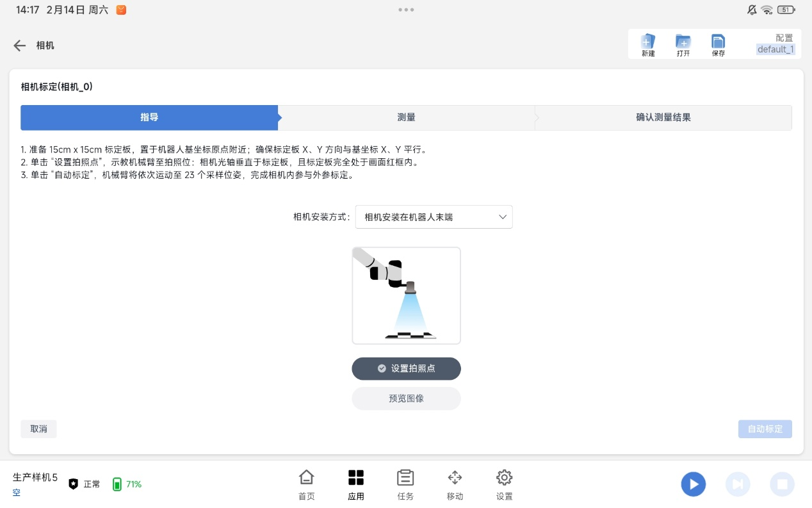Expand the 相机安装方式 dropdown
This screenshot has width=812, height=508.
pos(434,217)
